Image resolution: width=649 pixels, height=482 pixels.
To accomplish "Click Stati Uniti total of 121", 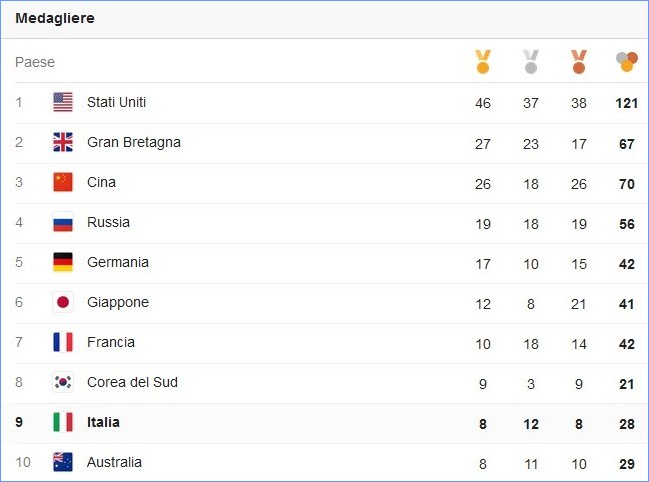I will [627, 103].
